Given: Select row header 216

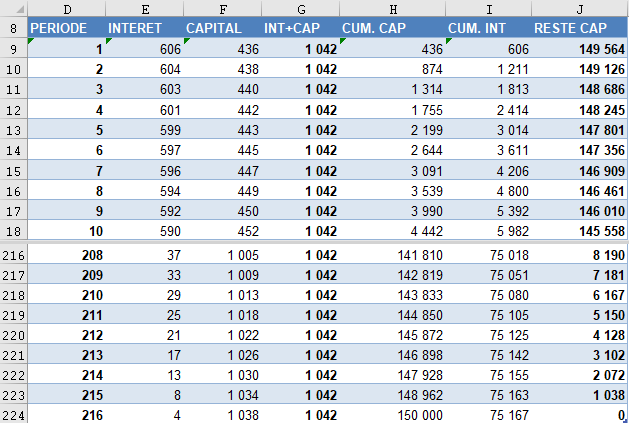Looking at the screenshot, I should [x=14, y=255].
